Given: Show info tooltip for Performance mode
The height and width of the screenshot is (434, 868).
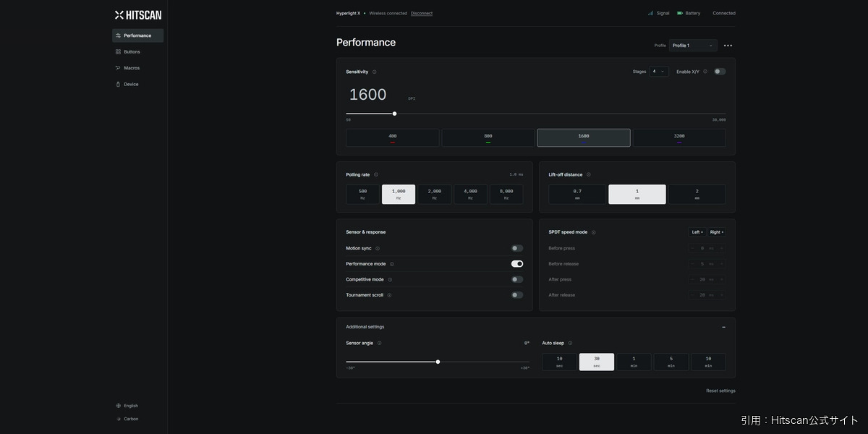Looking at the screenshot, I should (x=392, y=264).
